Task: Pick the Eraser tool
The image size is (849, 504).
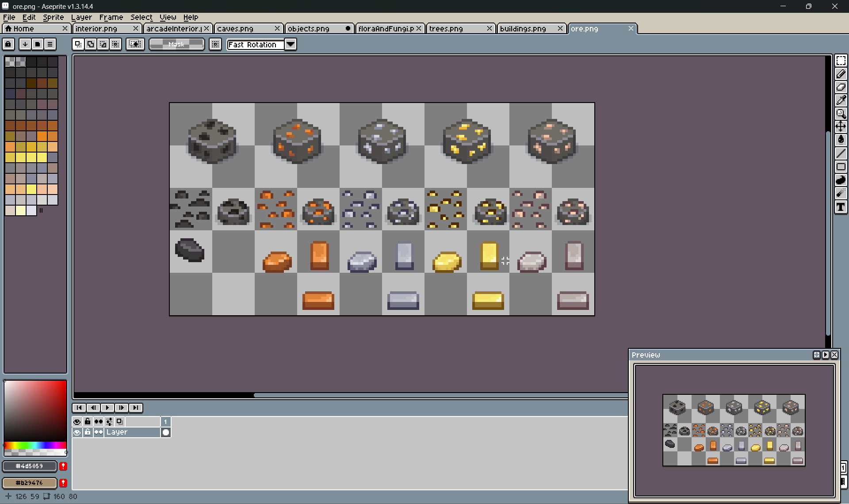Action: click(x=841, y=87)
